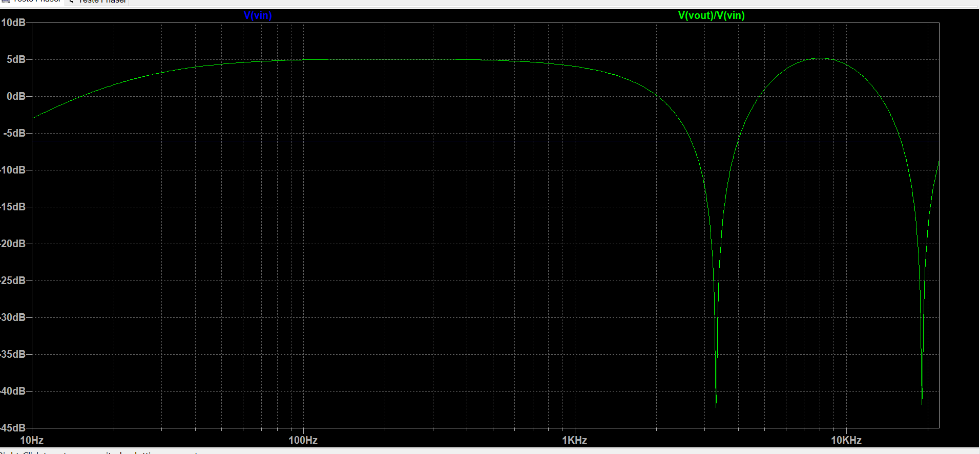Click the positive 5dB vertical axis label
The width and height of the screenshot is (980, 454).
coord(16,59)
